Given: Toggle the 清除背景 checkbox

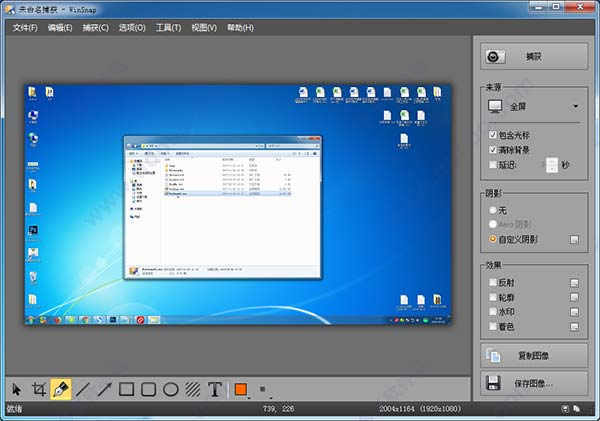Looking at the screenshot, I should click(493, 150).
